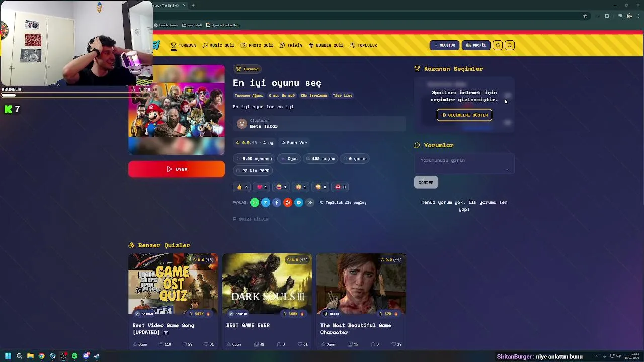Image resolution: width=644 pixels, height=362 pixels.
Task: Open the Chrome three-dot menu
Action: coord(638,16)
